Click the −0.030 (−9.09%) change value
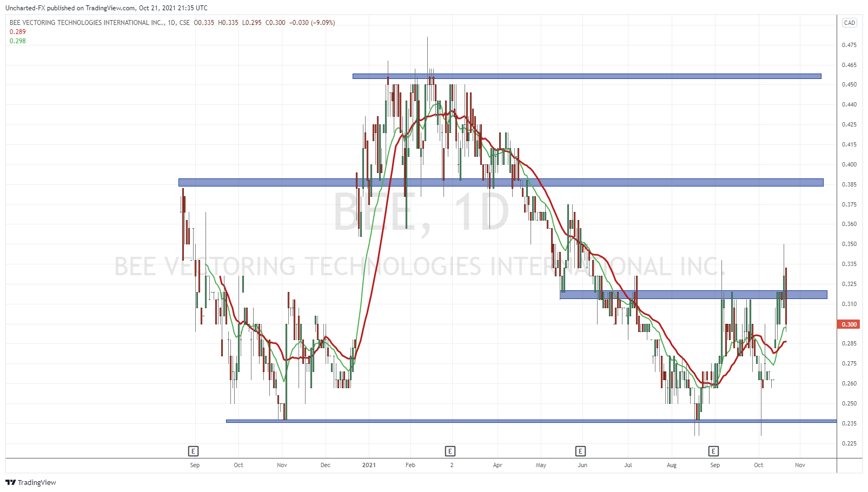 312,23
